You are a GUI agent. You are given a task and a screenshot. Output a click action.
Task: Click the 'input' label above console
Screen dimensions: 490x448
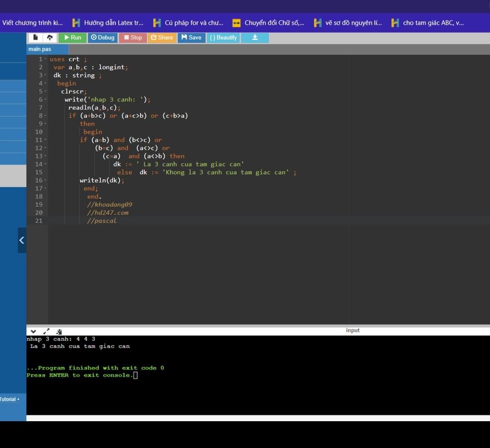353,330
